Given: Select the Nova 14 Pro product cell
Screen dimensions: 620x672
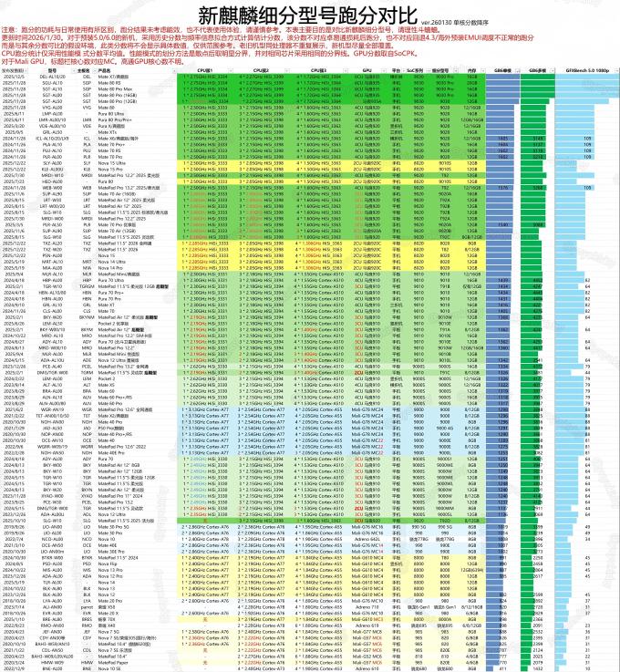Looking at the screenshot, I should pyautogui.click(x=110, y=268).
